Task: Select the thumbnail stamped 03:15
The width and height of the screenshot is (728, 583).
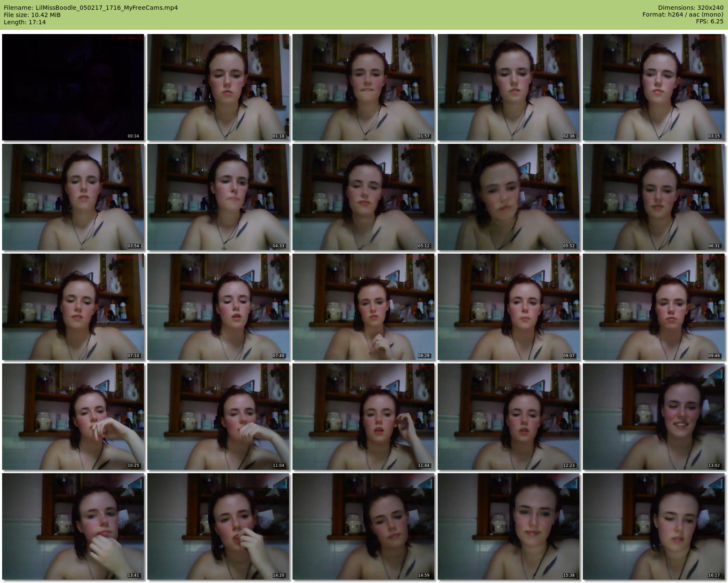Action: click(654, 87)
